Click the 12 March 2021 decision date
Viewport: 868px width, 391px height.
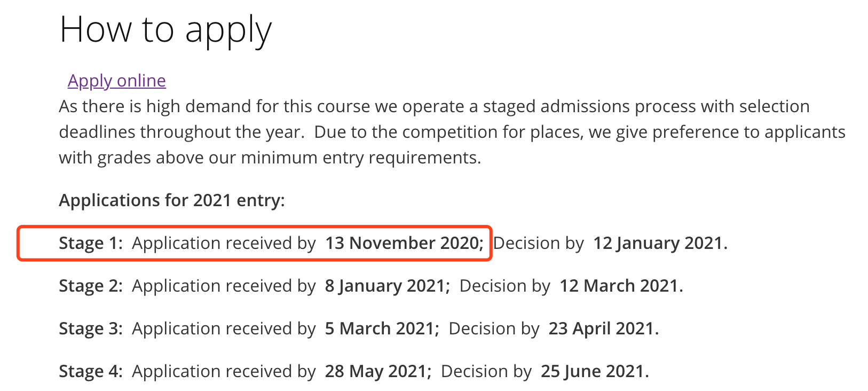621,286
